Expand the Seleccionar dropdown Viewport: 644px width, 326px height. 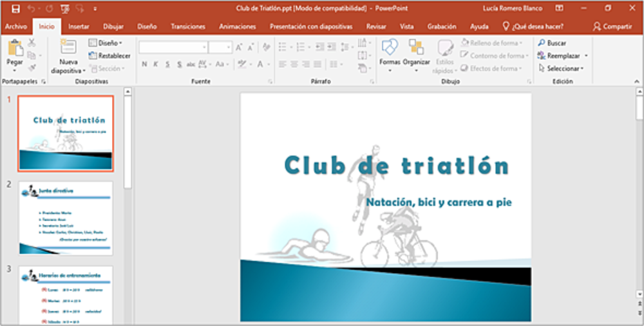[561, 68]
